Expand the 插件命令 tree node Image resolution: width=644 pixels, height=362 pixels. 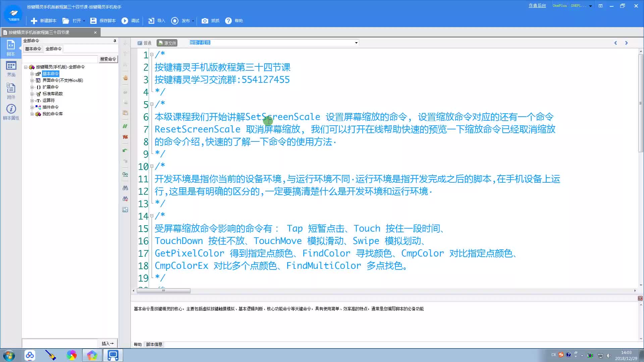[x=32, y=107]
